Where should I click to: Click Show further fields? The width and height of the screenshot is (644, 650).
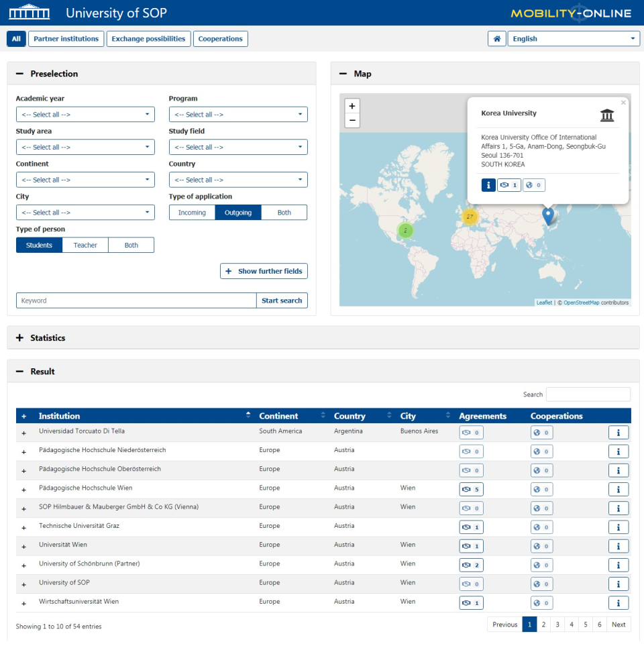pyautogui.click(x=264, y=271)
